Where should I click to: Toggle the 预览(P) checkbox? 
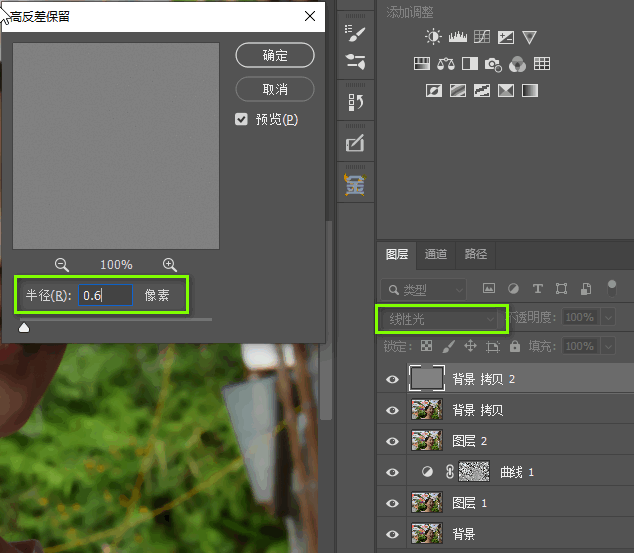tap(241, 119)
